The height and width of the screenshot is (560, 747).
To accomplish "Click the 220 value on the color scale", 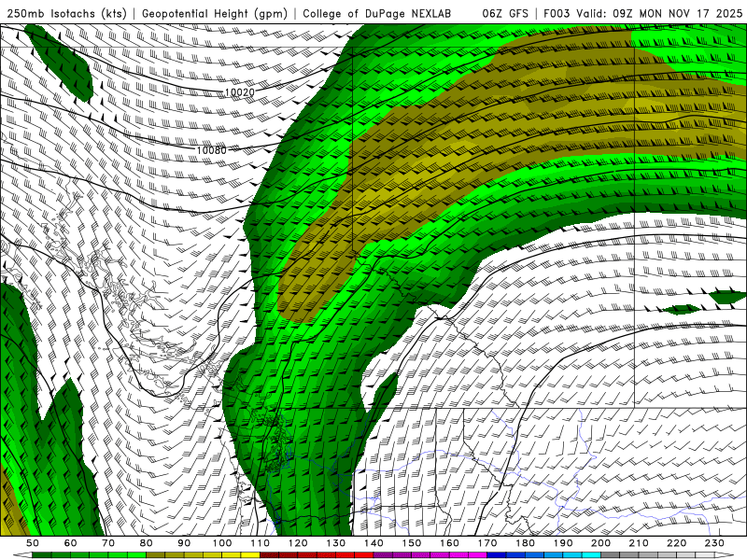I will (x=676, y=543).
